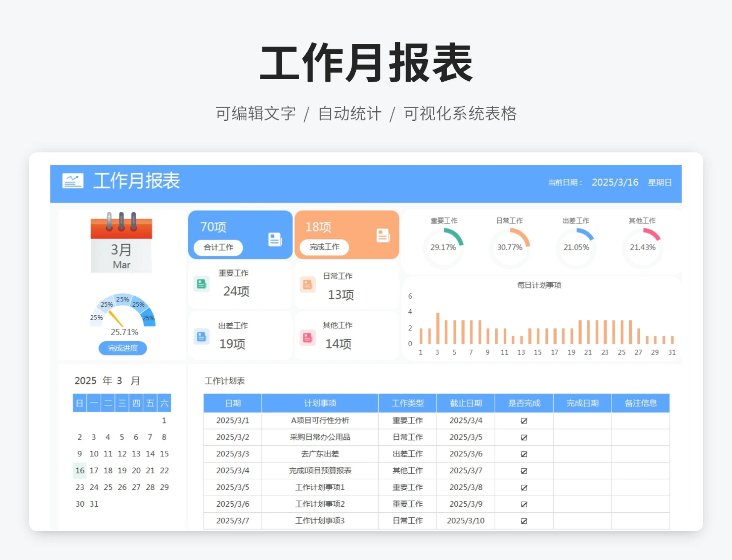Select the green document icon next to 重要工作
Screen dimensions: 732x560
tap(201, 284)
